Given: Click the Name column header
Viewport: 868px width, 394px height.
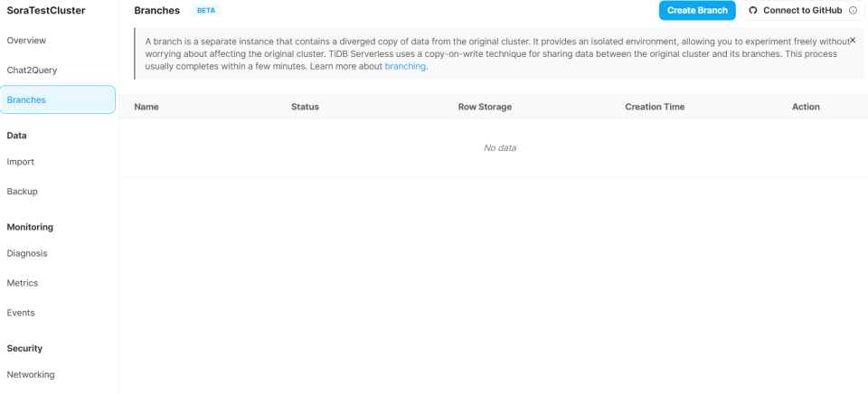Looking at the screenshot, I should click(x=146, y=107).
